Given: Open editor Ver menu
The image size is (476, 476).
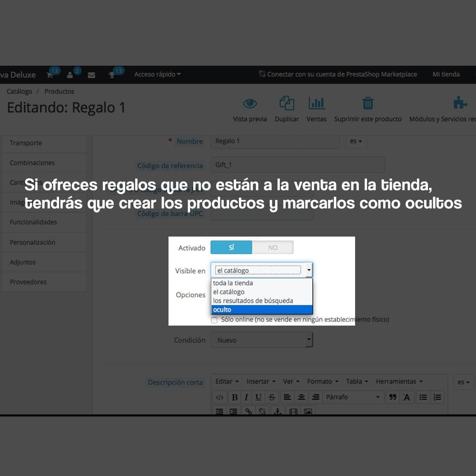Looking at the screenshot, I should [x=291, y=381].
